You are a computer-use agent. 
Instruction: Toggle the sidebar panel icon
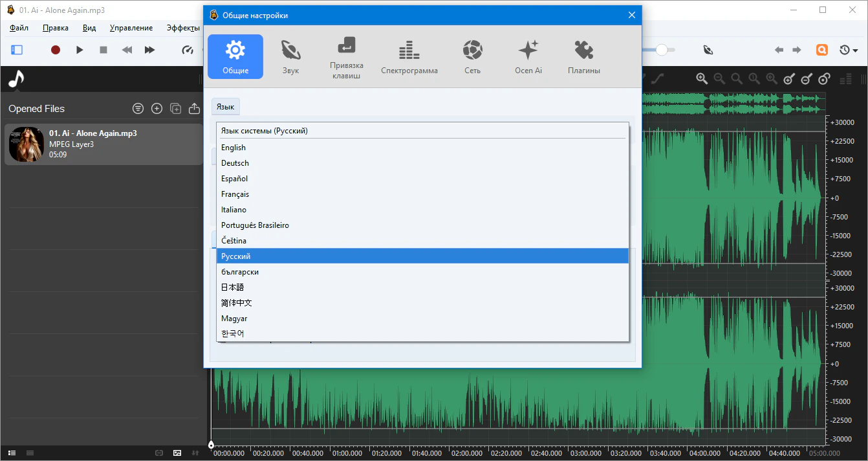pyautogui.click(x=17, y=50)
